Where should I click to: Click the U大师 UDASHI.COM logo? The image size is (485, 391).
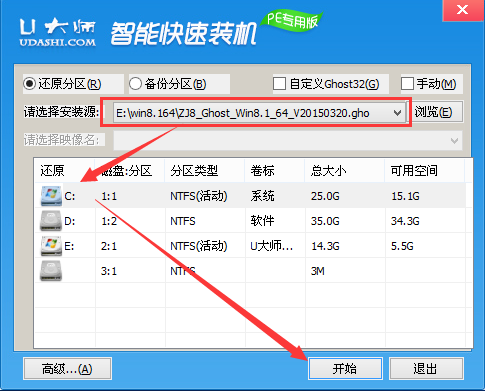(58, 32)
